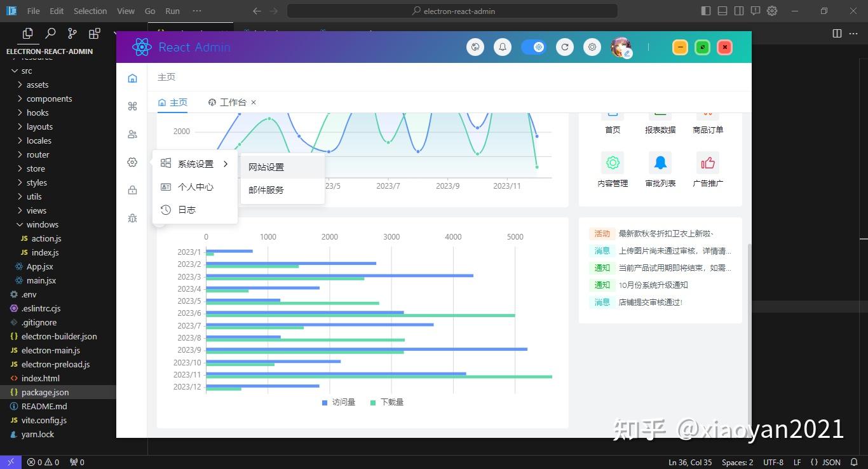
Task: Switch interface language via 中/En icon
Action: pyautogui.click(x=475, y=46)
